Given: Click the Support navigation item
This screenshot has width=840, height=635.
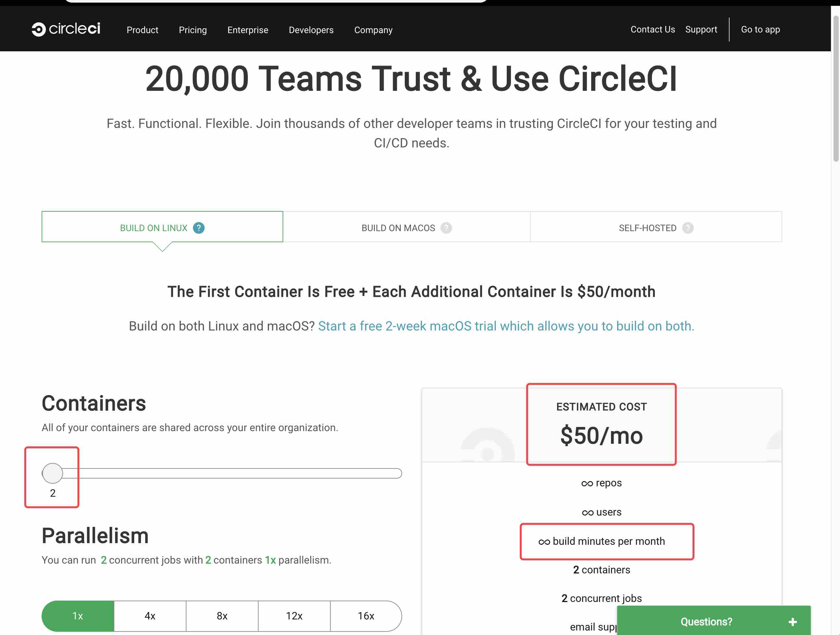Looking at the screenshot, I should coord(701,29).
